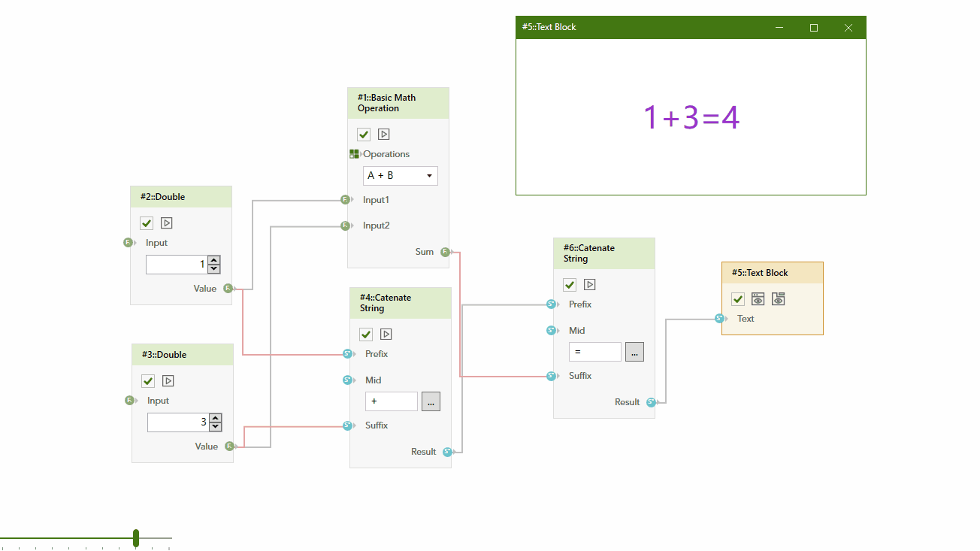This screenshot has width=980, height=551.
Task: Click the ... button beside the = Mid field
Action: click(634, 352)
